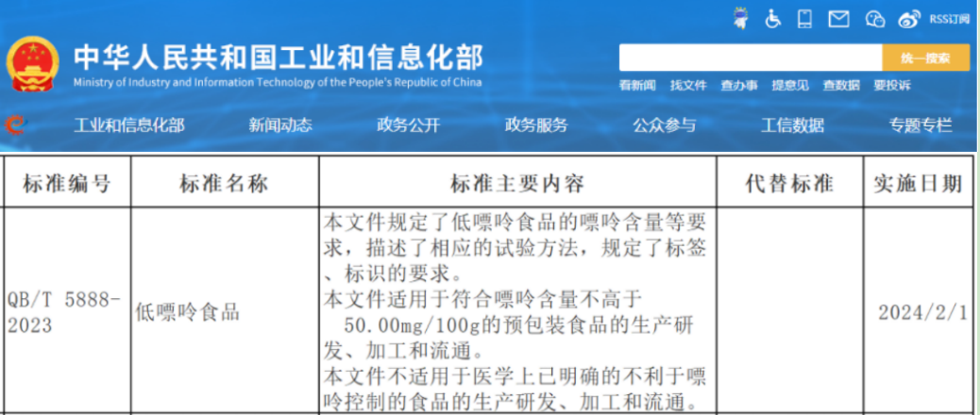This screenshot has height=415, width=980.
Task: Open the 要投诉 quick link
Action: tap(891, 85)
